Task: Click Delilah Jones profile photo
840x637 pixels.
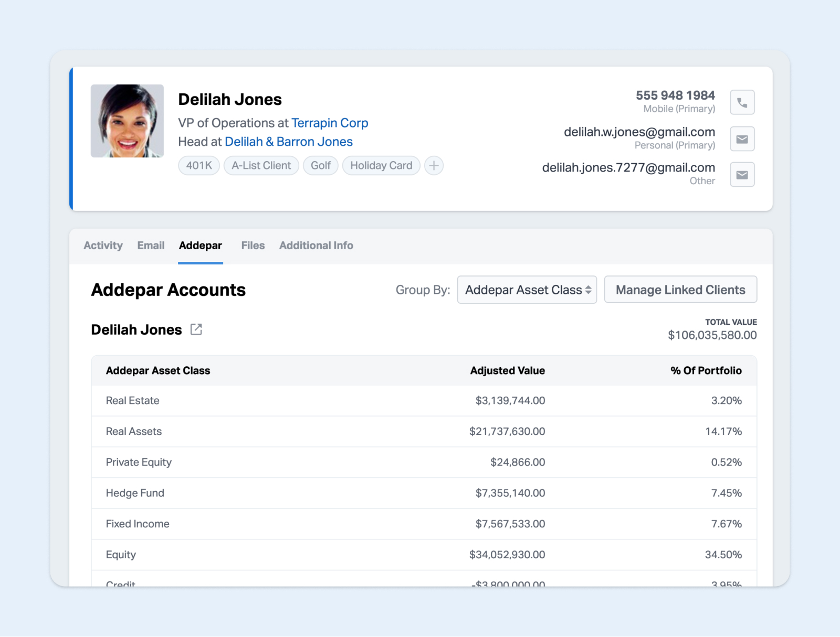Action: [x=127, y=121]
